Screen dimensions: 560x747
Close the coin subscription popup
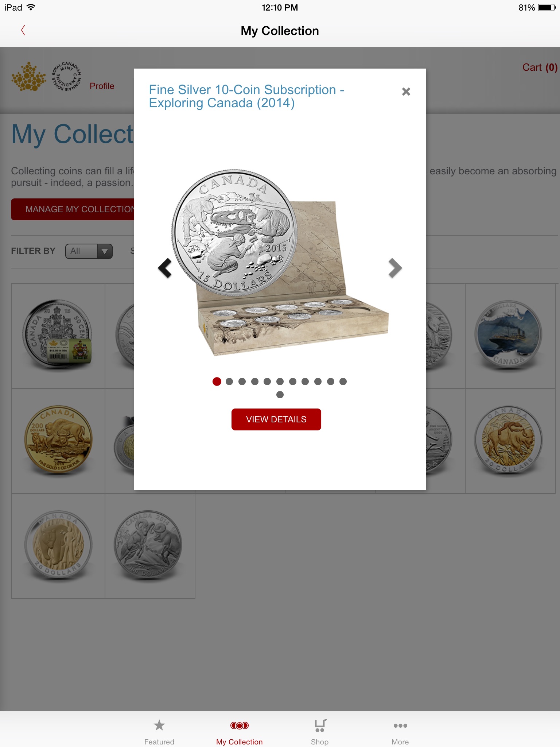[406, 92]
